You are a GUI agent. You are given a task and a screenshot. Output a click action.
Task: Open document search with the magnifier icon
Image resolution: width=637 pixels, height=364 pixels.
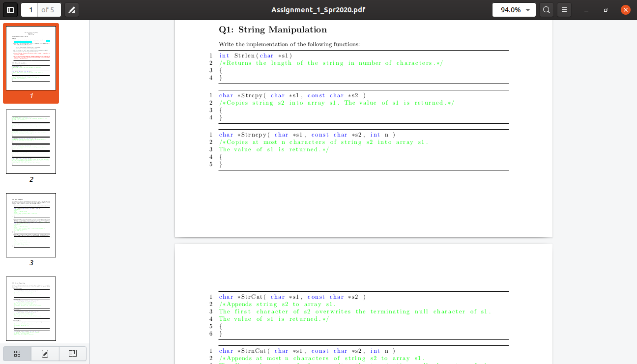click(x=546, y=9)
